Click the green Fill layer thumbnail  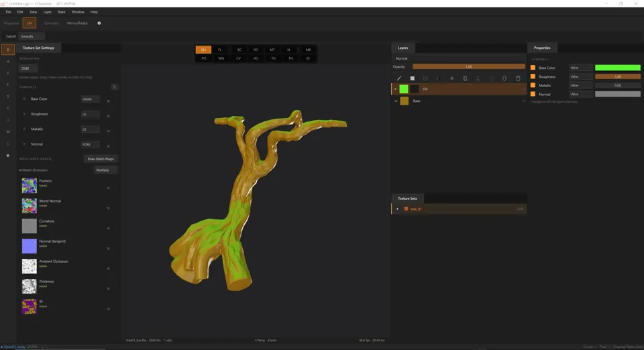coord(404,89)
